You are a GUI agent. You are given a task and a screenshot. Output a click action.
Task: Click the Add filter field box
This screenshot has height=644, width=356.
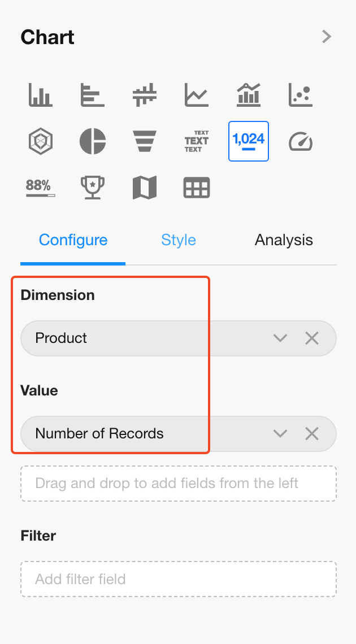[x=179, y=579]
